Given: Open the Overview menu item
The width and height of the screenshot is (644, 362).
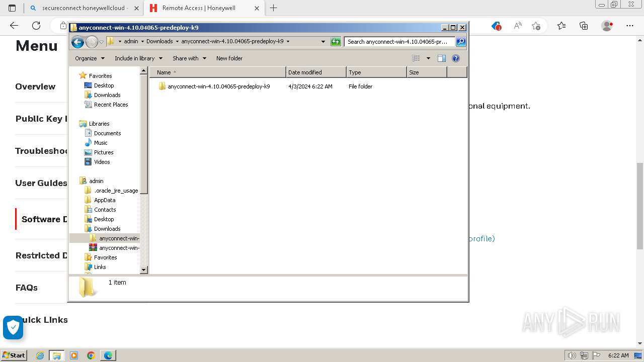Looking at the screenshot, I should pyautogui.click(x=35, y=86).
